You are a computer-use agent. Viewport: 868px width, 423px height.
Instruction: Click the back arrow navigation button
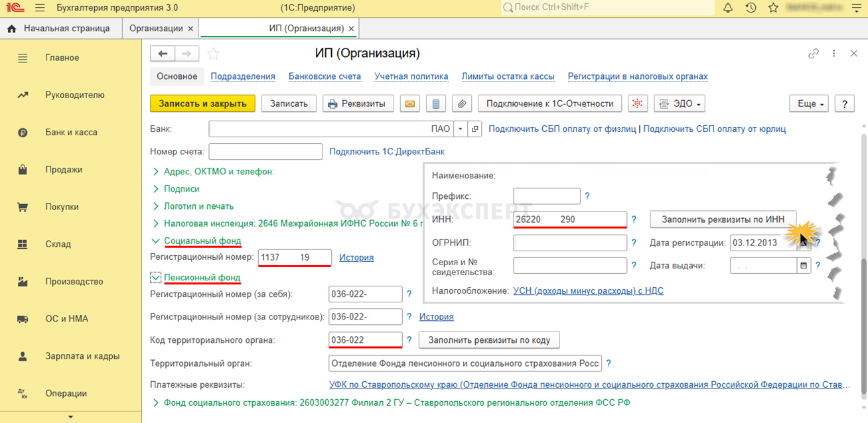point(163,54)
